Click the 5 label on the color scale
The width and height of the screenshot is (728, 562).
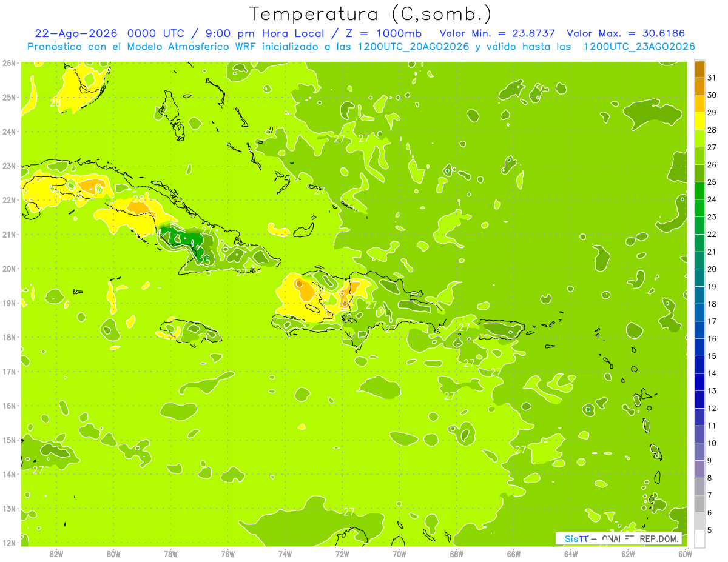[x=709, y=530]
